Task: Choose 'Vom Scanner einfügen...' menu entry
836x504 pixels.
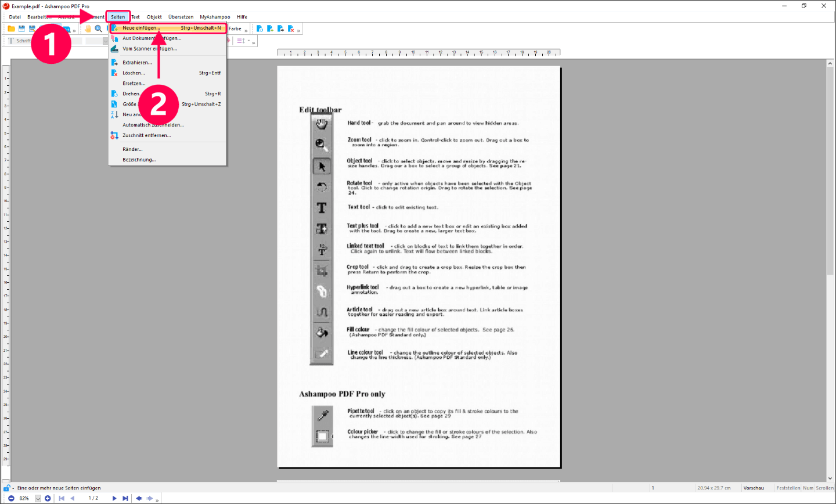Action: [x=167, y=49]
